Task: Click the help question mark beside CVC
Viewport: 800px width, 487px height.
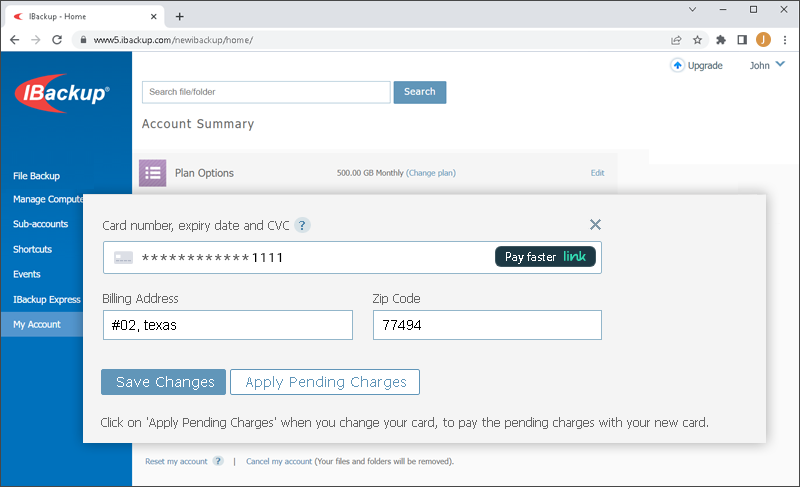Action: (302, 225)
